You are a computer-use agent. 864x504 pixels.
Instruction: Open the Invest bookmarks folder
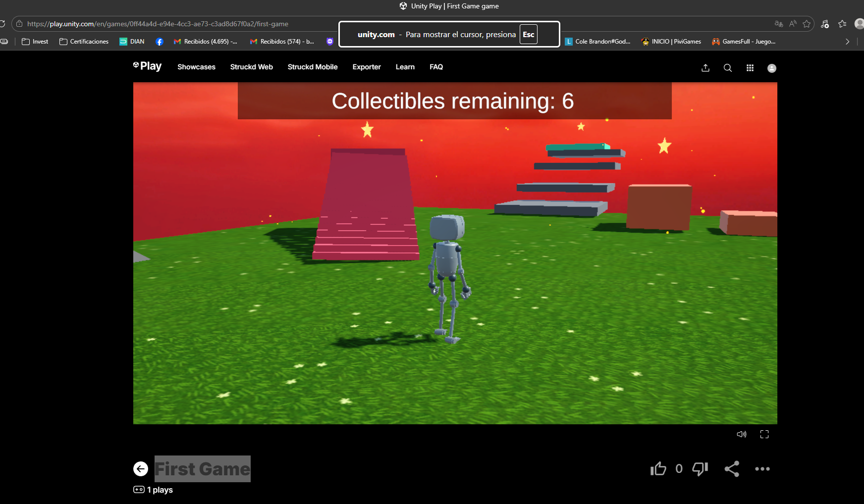[x=35, y=42]
